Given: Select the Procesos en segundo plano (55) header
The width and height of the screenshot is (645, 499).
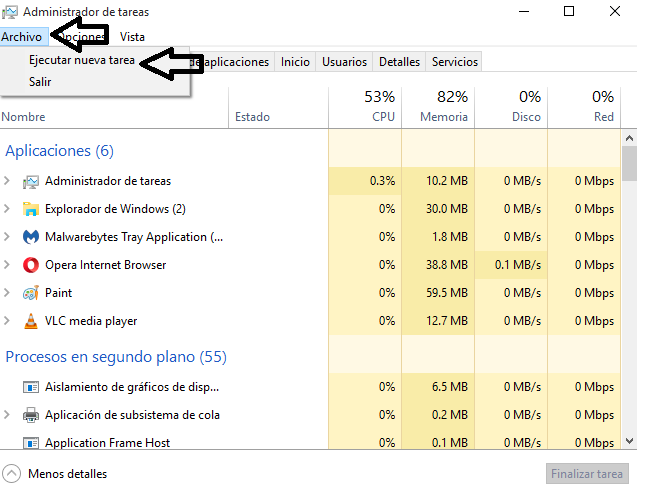Looking at the screenshot, I should click(116, 357).
